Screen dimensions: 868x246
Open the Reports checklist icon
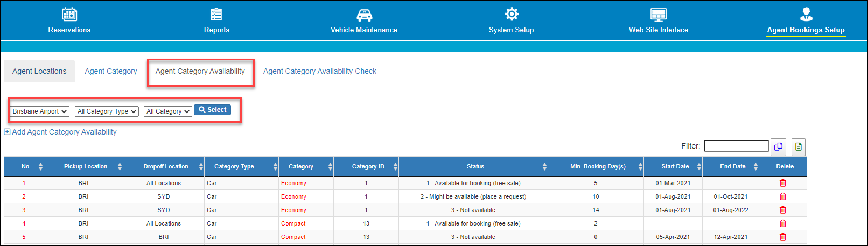[216, 14]
